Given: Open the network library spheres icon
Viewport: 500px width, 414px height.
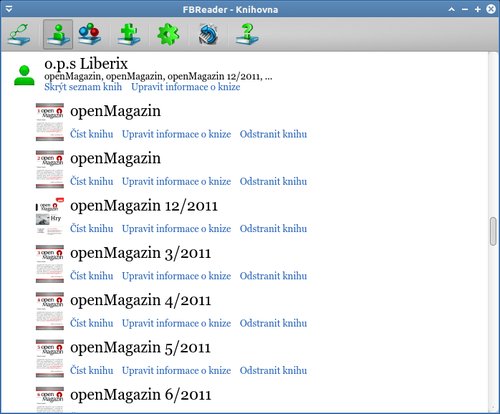Looking at the screenshot, I should pos(90,34).
